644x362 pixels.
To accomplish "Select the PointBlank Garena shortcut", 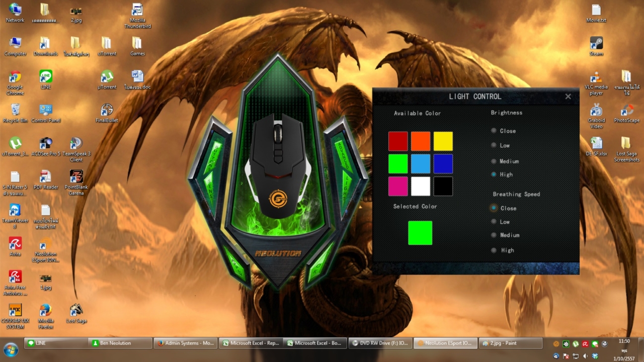I will (x=76, y=183).
